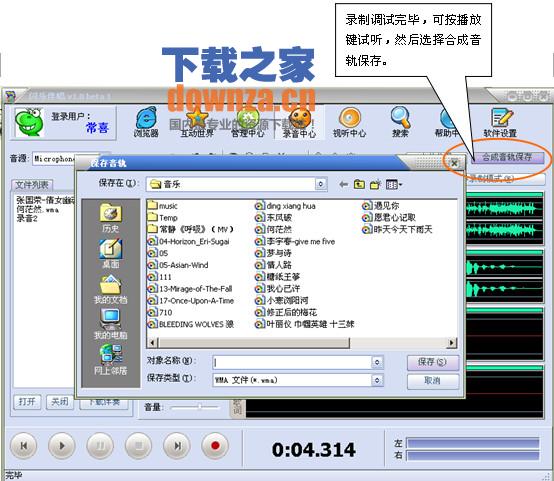554x481 pixels.
Task: Click the 对象名称 filename input field
Action: [x=292, y=362]
